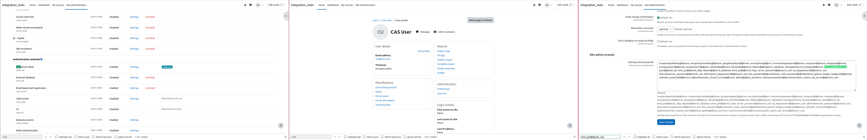Open AU user menu in right window
Image resolution: width=868 pixels, height=140 pixels.
tap(838, 5)
